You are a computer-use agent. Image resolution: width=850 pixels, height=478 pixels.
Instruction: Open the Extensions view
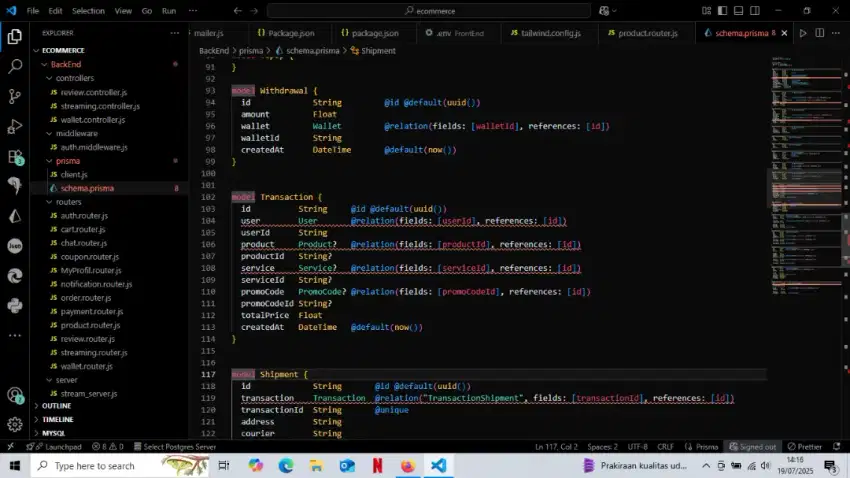coord(15,157)
